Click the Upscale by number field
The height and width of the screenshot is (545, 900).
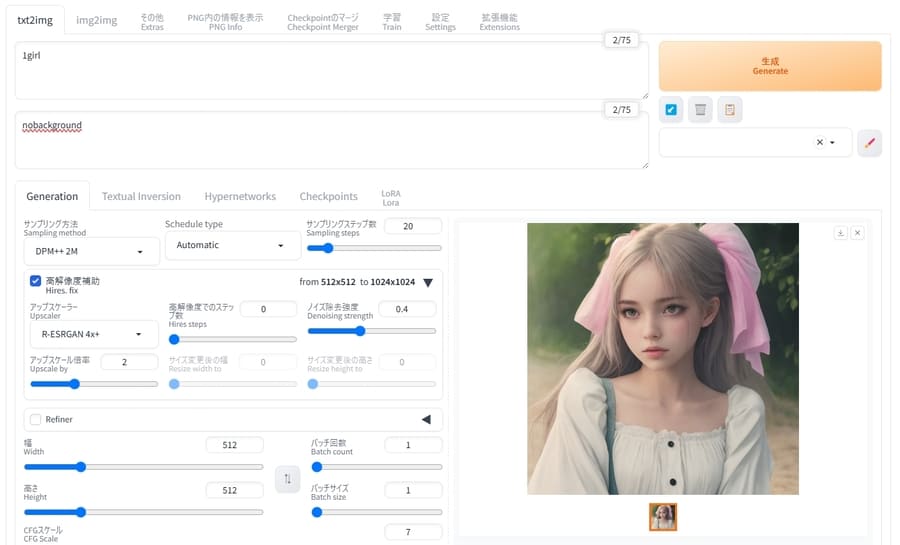pyautogui.click(x=129, y=362)
